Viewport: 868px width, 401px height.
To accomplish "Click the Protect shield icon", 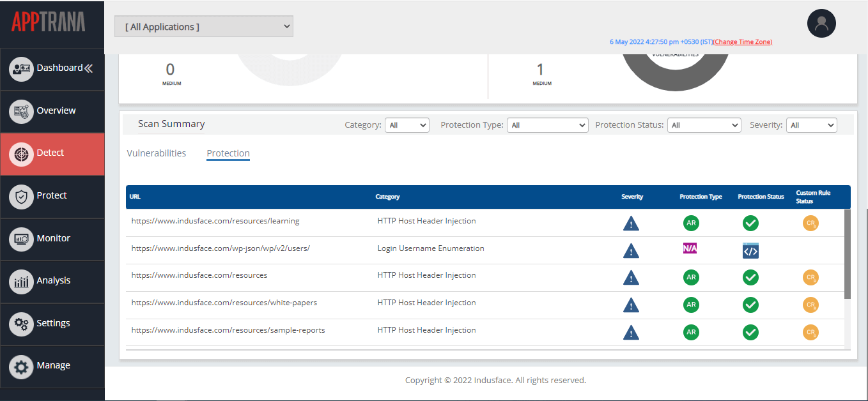I will pyautogui.click(x=22, y=196).
